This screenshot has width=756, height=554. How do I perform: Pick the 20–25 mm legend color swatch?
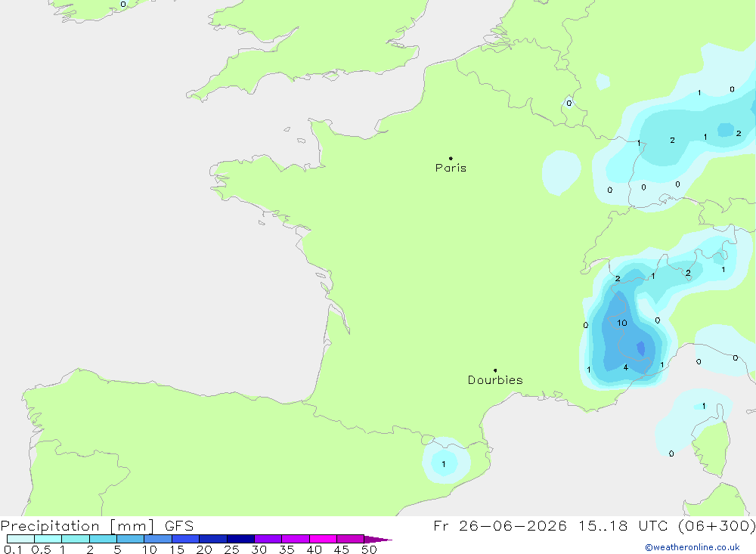(x=213, y=539)
